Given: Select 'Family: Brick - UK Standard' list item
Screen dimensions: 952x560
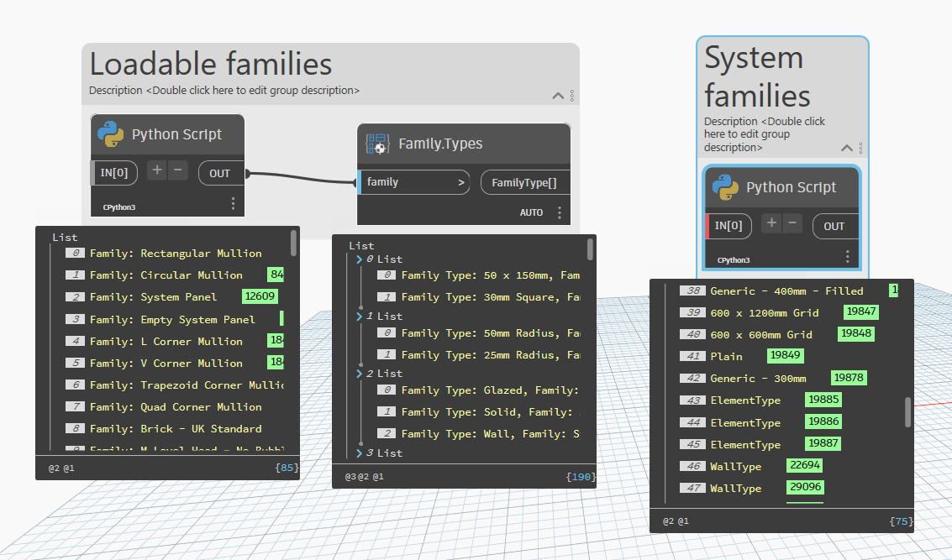Looking at the screenshot, I should click(x=176, y=428).
